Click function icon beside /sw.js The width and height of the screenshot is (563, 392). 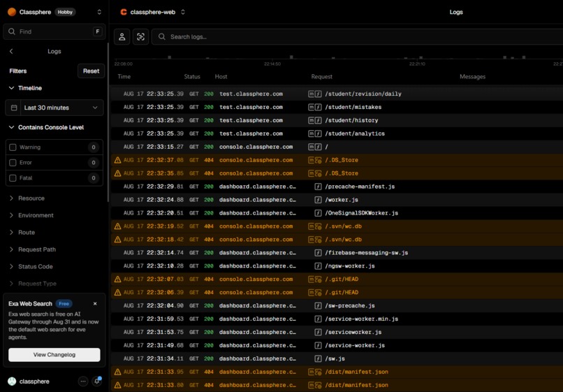(318, 358)
